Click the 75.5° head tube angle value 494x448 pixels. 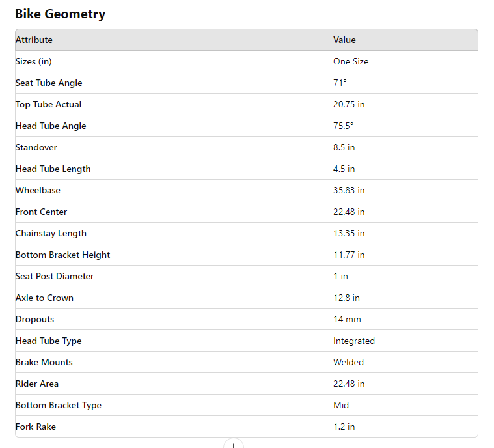[x=343, y=126]
